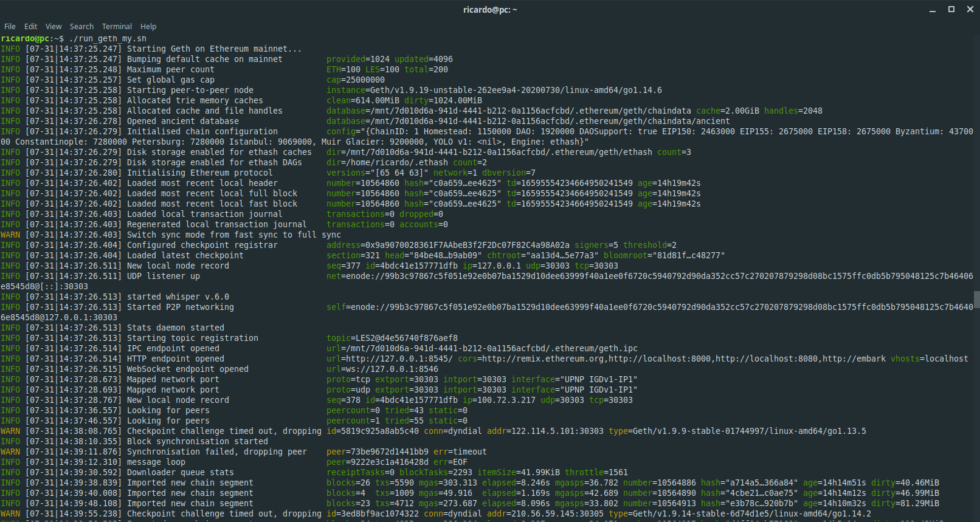Click 'Disk storage enabled for ethash caches'
980x522 pixels.
pyautogui.click(x=219, y=152)
